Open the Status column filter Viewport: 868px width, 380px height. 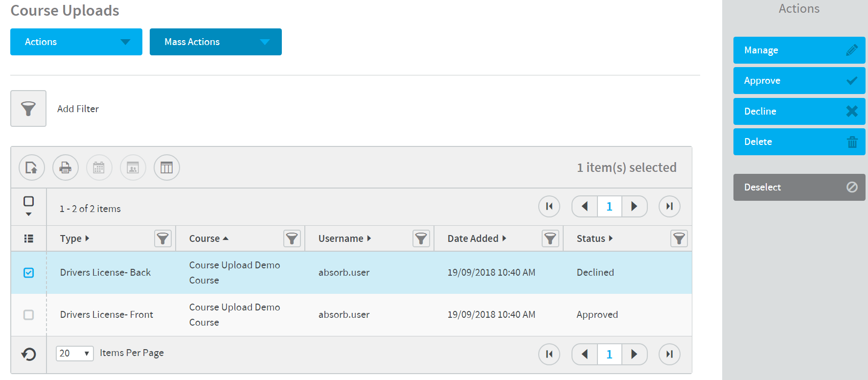[679, 238]
